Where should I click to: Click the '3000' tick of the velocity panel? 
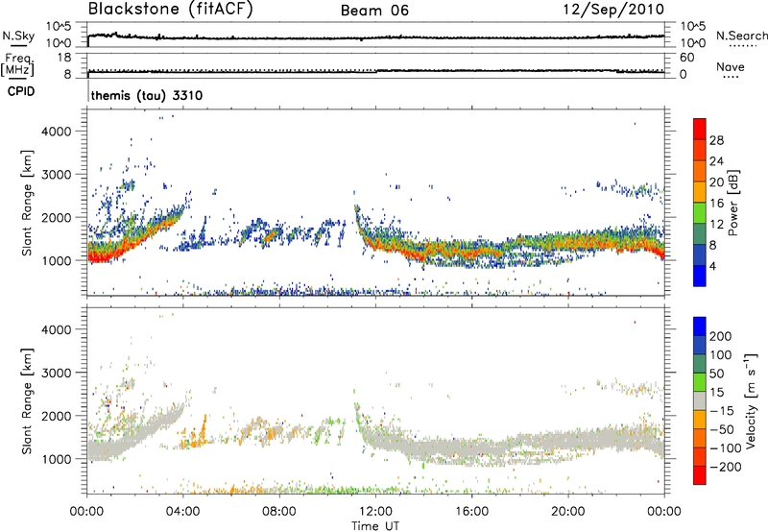pyautogui.click(x=57, y=373)
